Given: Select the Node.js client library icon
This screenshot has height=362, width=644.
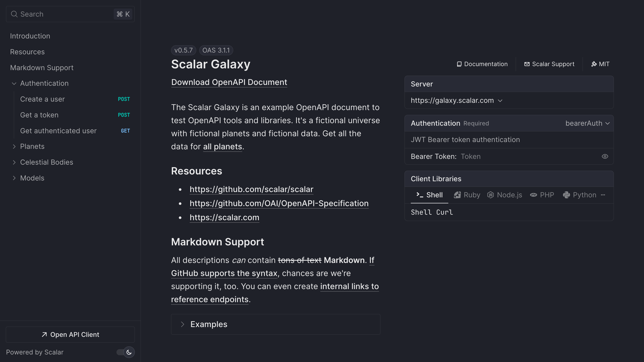Looking at the screenshot, I should click(x=491, y=195).
